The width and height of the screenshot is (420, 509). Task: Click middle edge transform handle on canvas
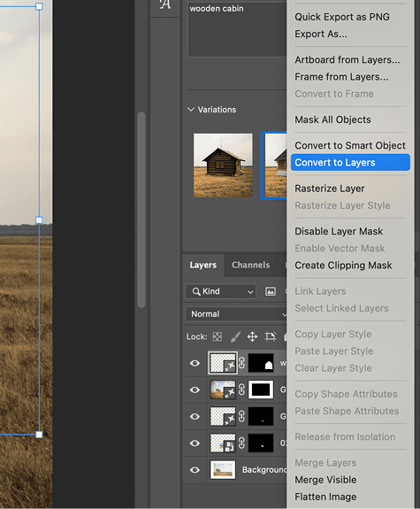pyautogui.click(x=39, y=220)
